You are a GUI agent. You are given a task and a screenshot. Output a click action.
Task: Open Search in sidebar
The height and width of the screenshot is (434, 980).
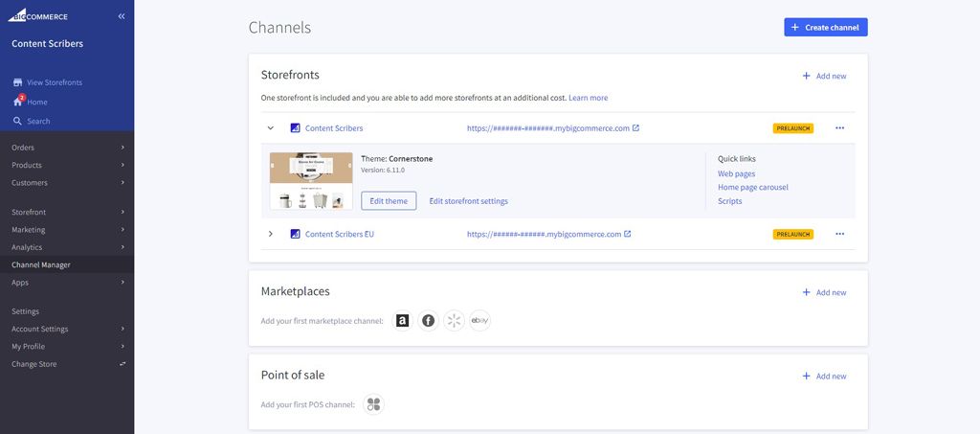38,122
